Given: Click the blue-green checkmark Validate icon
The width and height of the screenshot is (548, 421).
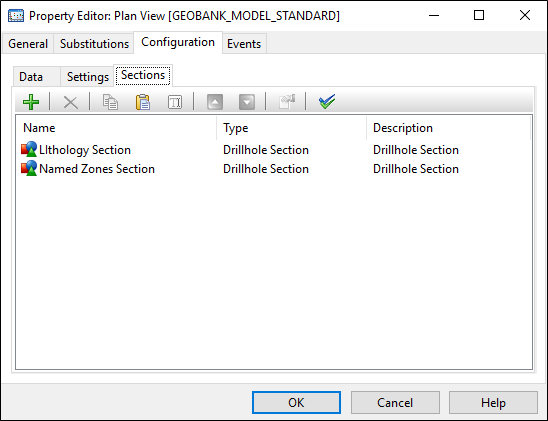Looking at the screenshot, I should coord(327,102).
